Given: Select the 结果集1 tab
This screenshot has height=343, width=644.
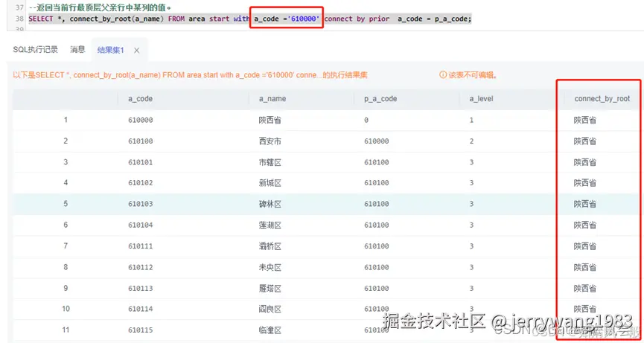Looking at the screenshot, I should click(110, 51).
